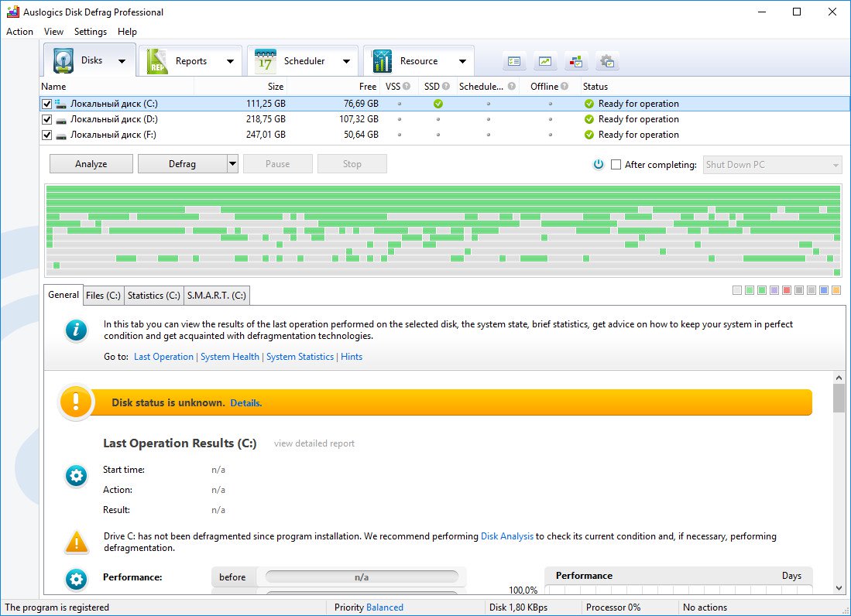Open the Details link in disk status banner
851x616 pixels.
coord(246,403)
